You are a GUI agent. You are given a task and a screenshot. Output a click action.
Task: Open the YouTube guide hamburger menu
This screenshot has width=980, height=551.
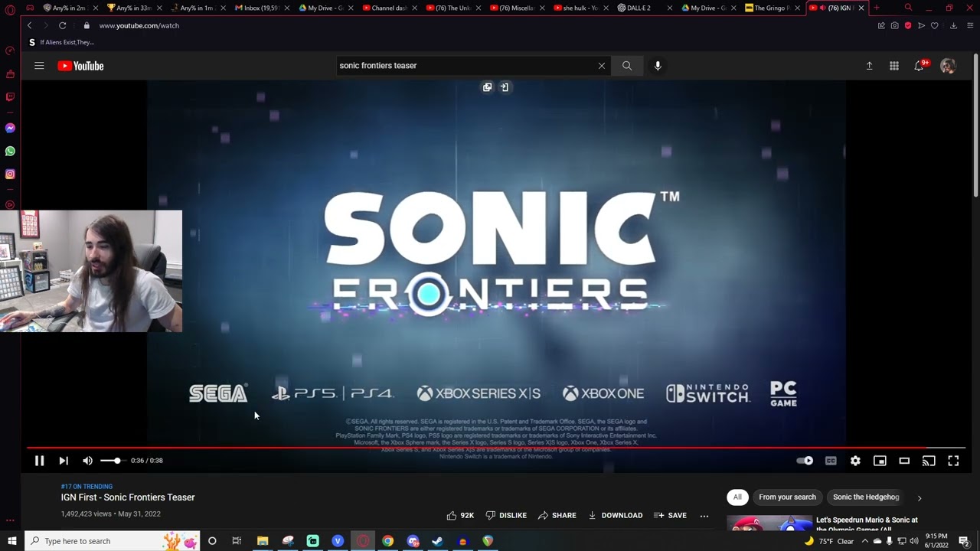pyautogui.click(x=39, y=66)
